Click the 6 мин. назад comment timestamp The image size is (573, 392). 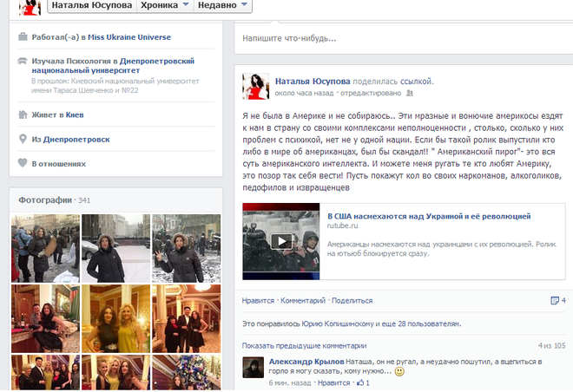tap(290, 382)
